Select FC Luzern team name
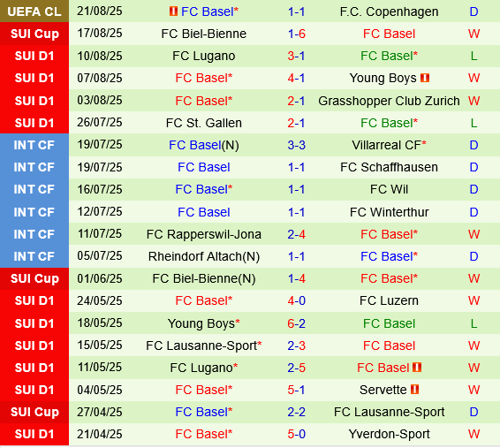Viewport: 500px width, 448px height. coord(389,300)
